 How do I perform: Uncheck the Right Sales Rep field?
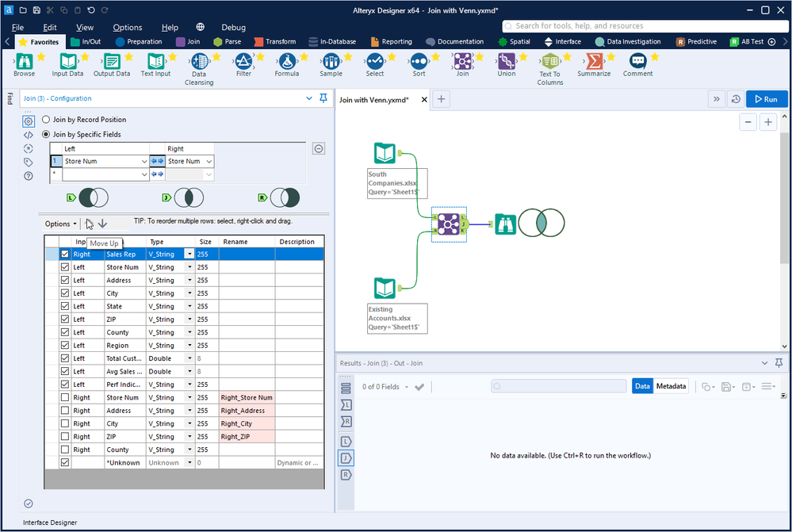pos(65,254)
